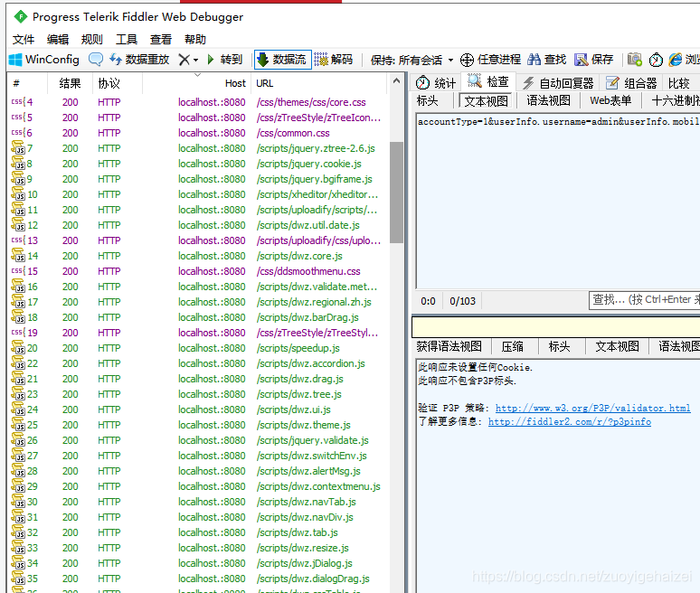Sort sessions by Result (结果) column header
Image resolution: width=700 pixels, height=593 pixels.
pos(70,83)
